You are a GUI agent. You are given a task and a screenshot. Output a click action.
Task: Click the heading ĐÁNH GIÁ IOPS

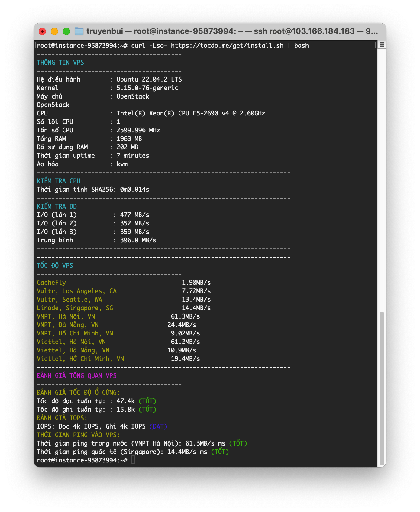tap(62, 418)
